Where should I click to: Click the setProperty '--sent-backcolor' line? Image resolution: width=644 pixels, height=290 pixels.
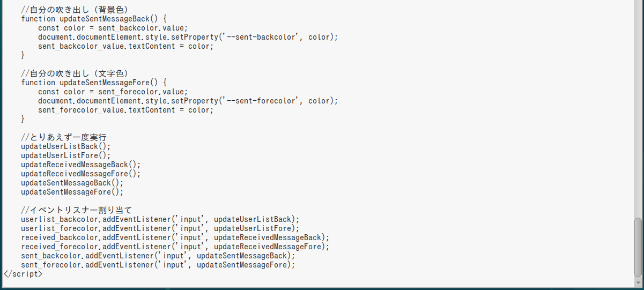point(188,37)
